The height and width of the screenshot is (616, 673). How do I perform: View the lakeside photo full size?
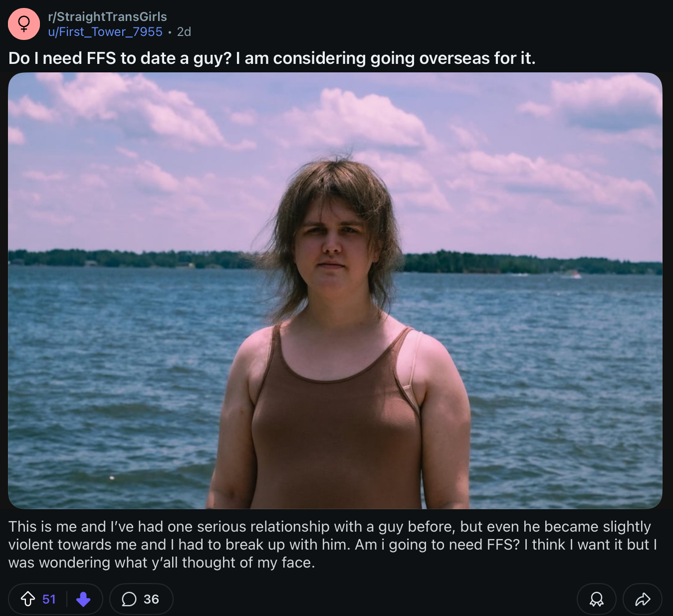[335, 291]
